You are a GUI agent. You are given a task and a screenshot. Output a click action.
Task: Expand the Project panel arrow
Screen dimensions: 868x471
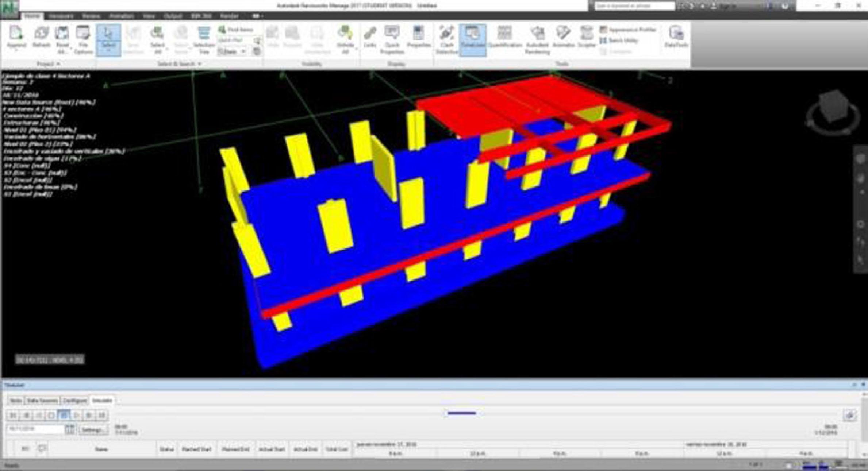click(x=58, y=64)
